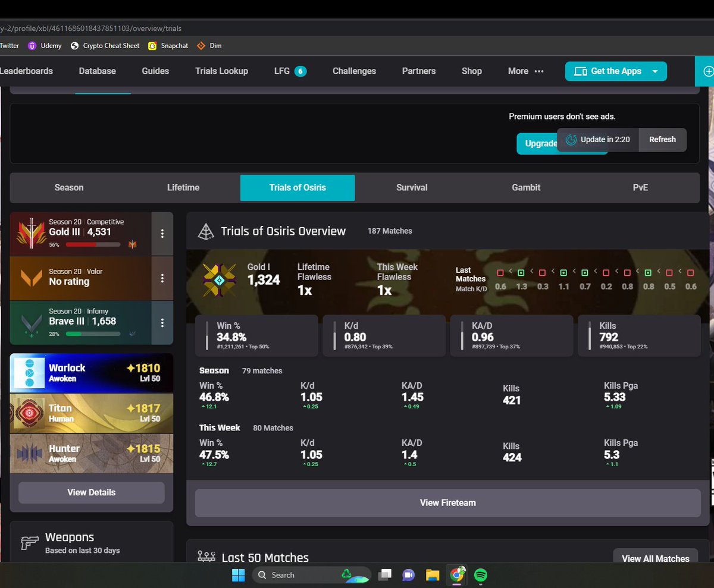The image size is (714, 588).
Task: Click the View Fireteam button
Action: pyautogui.click(x=447, y=503)
